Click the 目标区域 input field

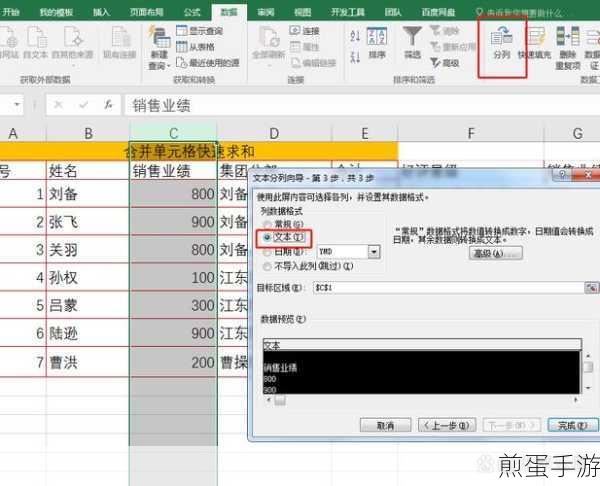pos(448,287)
